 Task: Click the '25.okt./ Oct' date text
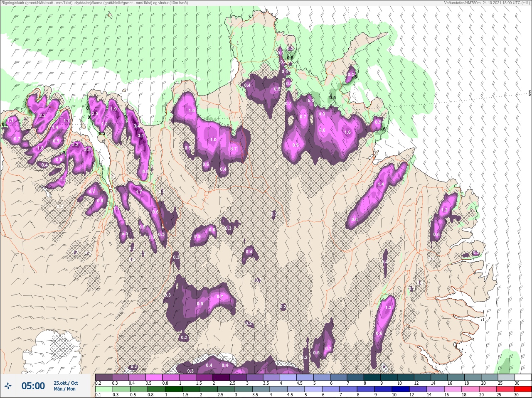click(66, 383)
